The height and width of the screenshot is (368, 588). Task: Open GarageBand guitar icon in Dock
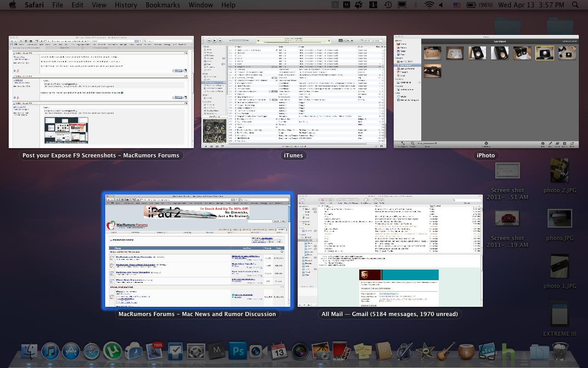[x=446, y=351]
